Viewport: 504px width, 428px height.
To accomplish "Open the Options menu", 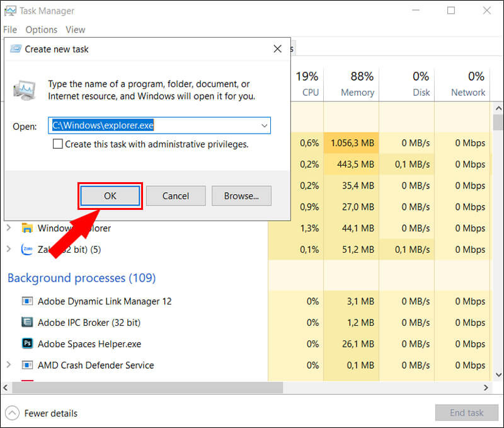I will point(42,30).
